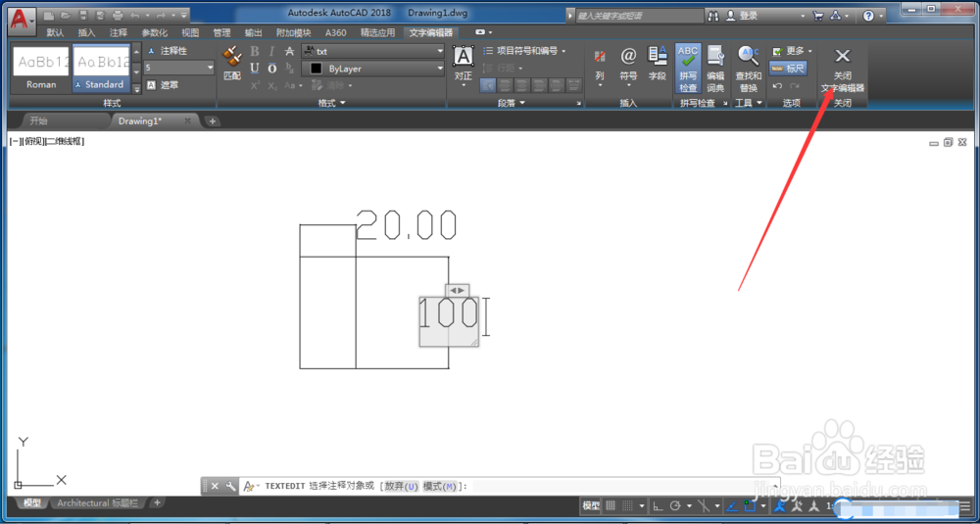
Task: Select the Mode (模式(M)) command option
Action: coord(440,486)
